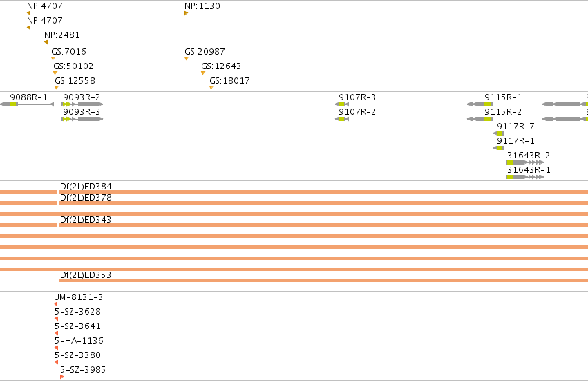
Task: Click the 9117R-7 gene glyph
Action: [x=499, y=133]
